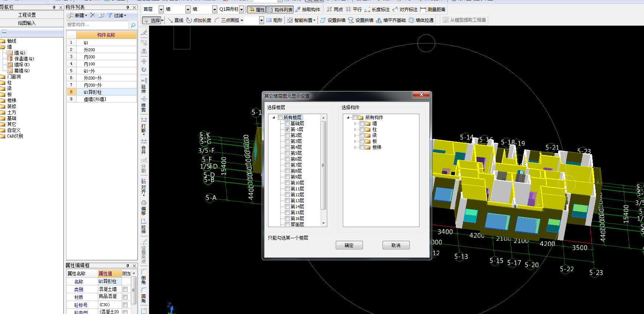Check the 第5层 floor checkbox
The image size is (644, 314).
coord(287,153)
